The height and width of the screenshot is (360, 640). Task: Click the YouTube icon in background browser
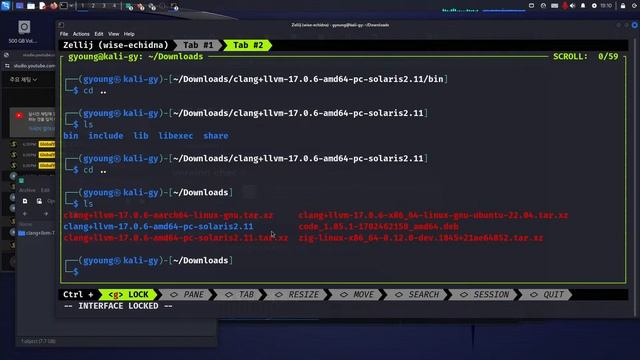[19, 116]
